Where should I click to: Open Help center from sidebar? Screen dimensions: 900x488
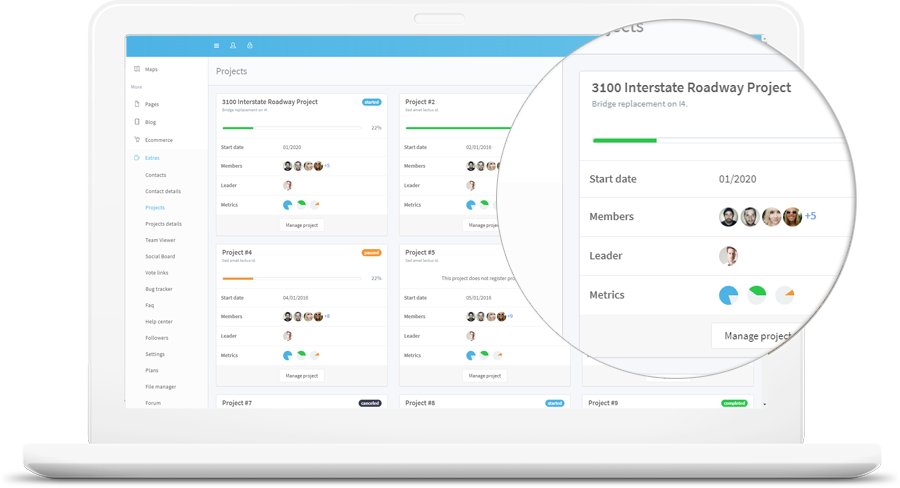pos(159,322)
